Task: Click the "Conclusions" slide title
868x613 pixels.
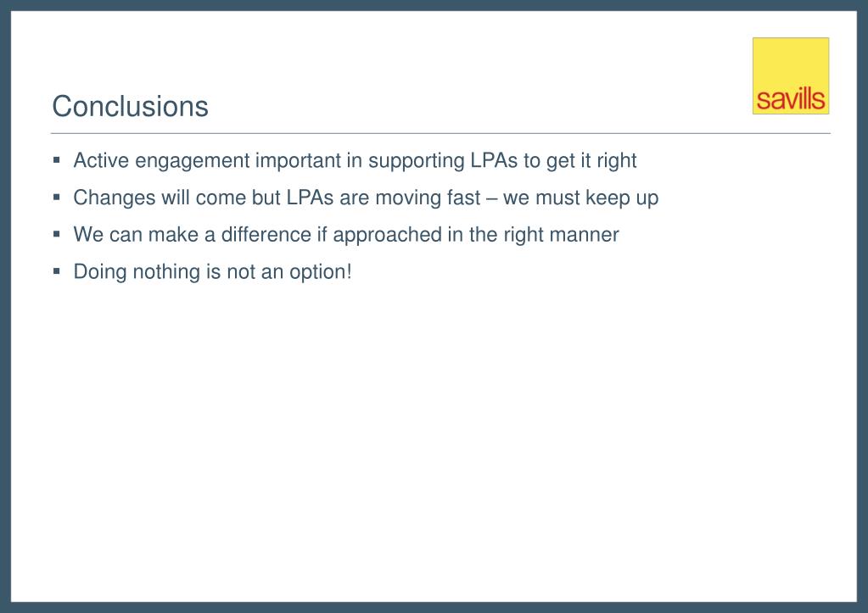Action: pos(130,106)
